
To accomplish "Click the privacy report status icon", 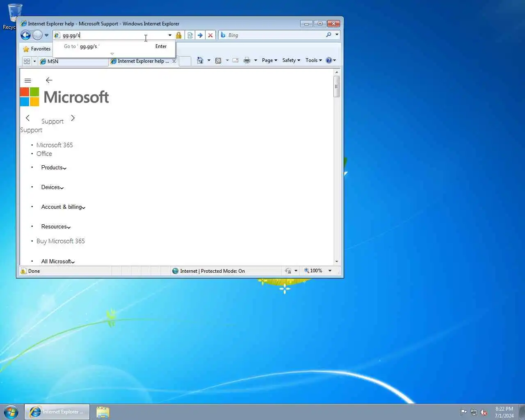I will pyautogui.click(x=288, y=271).
